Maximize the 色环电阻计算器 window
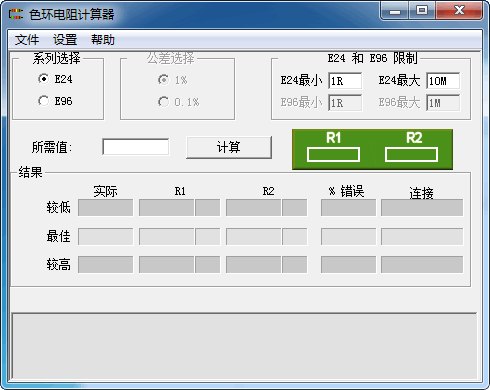The width and height of the screenshot is (490, 390). 422,11
